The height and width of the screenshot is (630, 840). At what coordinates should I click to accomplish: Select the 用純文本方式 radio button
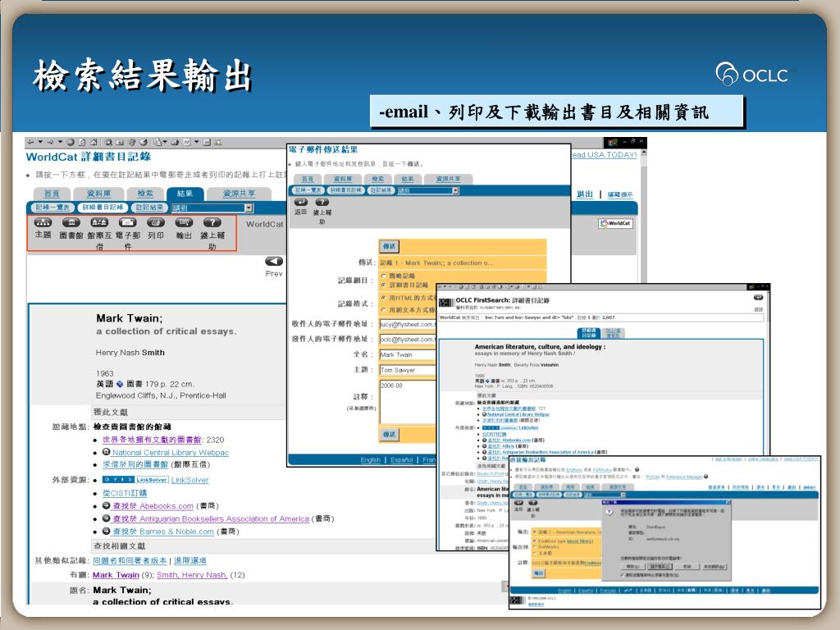tap(384, 310)
